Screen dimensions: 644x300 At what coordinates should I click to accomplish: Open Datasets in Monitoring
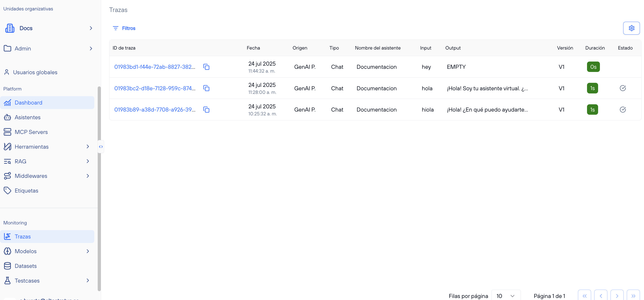[x=26, y=266]
